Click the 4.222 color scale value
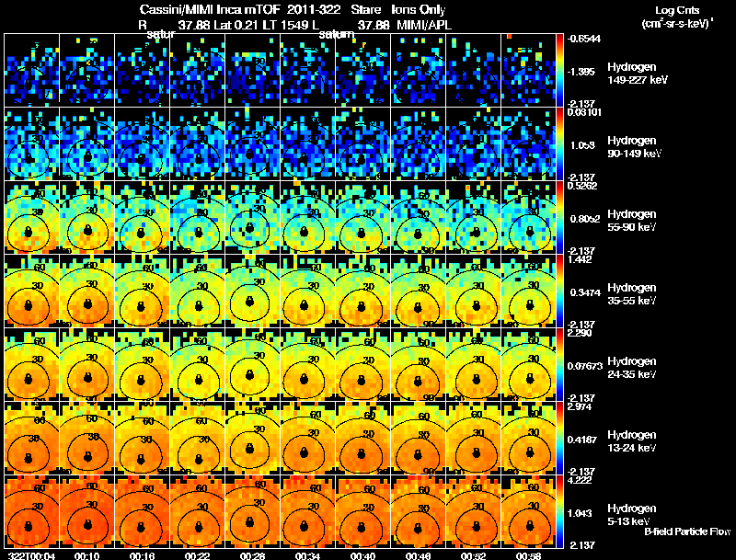 point(580,481)
